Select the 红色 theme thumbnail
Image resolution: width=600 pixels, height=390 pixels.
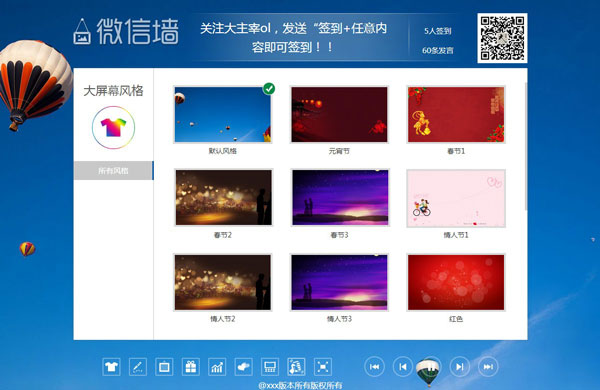(456, 282)
